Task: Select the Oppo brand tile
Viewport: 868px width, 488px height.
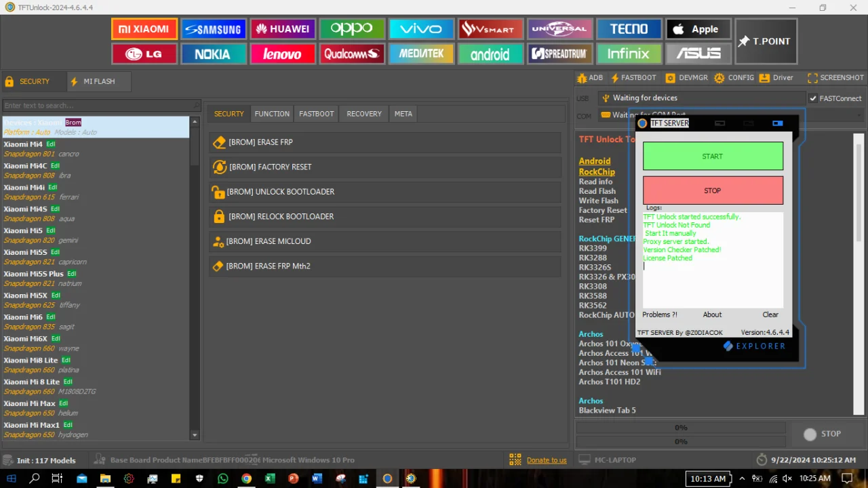Action: 352,29
